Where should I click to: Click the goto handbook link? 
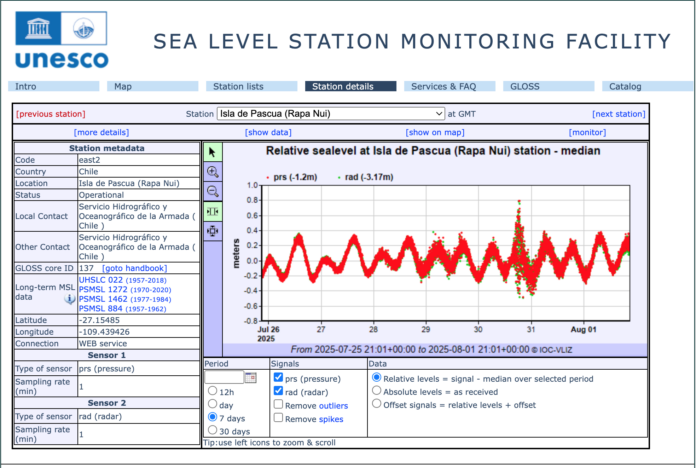point(135,268)
